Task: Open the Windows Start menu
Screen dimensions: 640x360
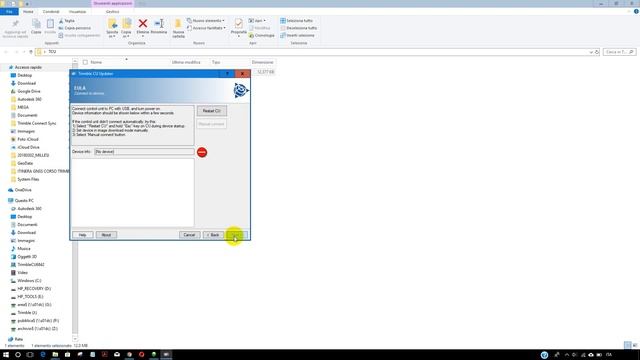Action: [6, 355]
